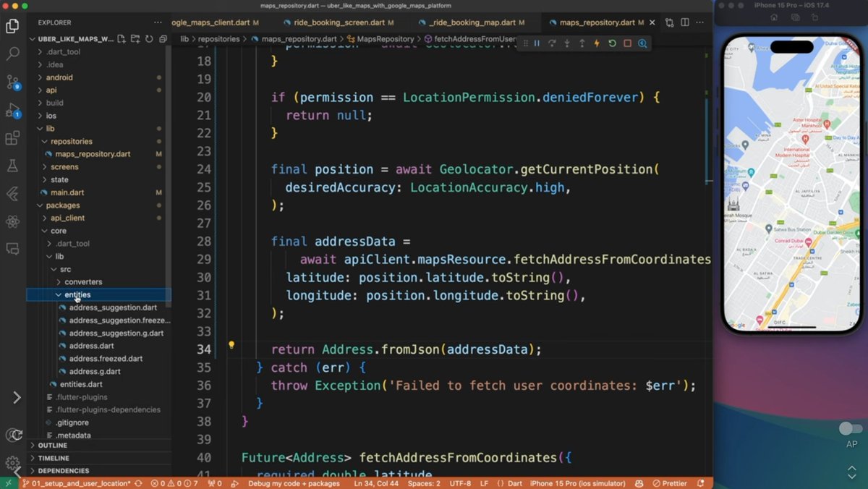Click New Folder icon in Explorer header
The width and height of the screenshot is (868, 489).
point(135,39)
